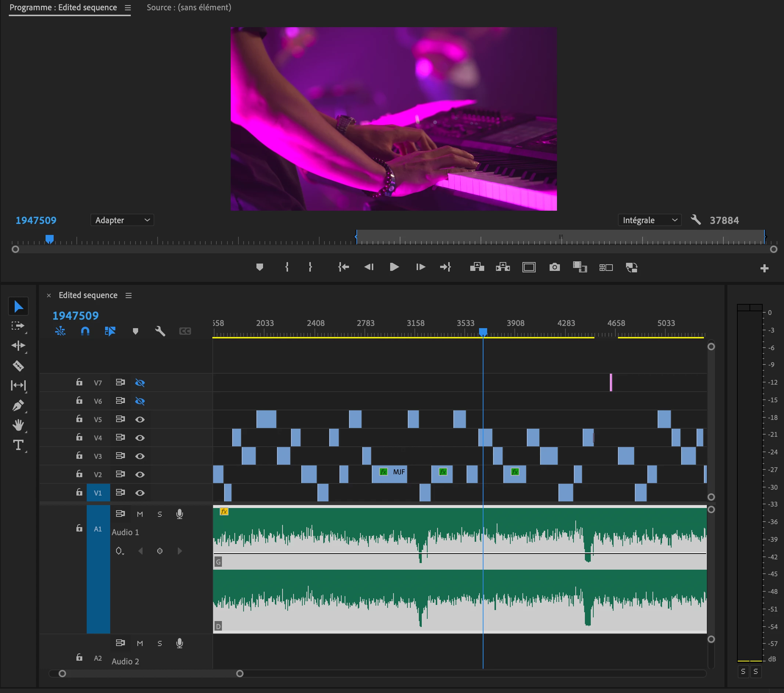The height and width of the screenshot is (693, 784).
Task: Solo the Audio 2 track
Action: coord(159,643)
